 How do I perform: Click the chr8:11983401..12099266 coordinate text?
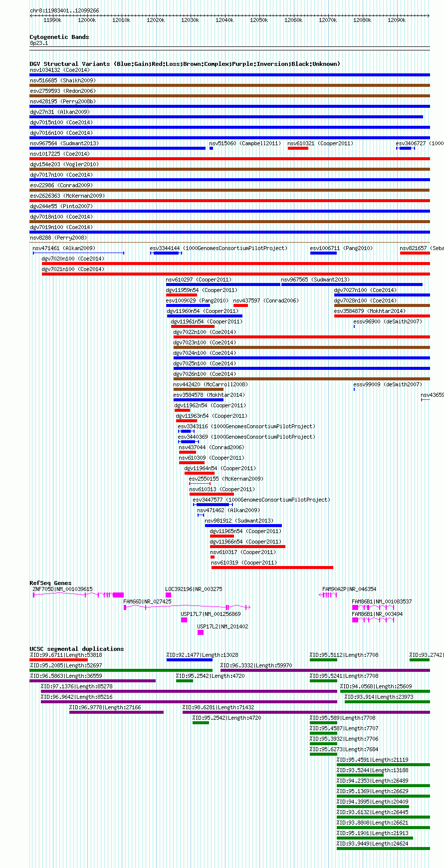pos(64,10)
